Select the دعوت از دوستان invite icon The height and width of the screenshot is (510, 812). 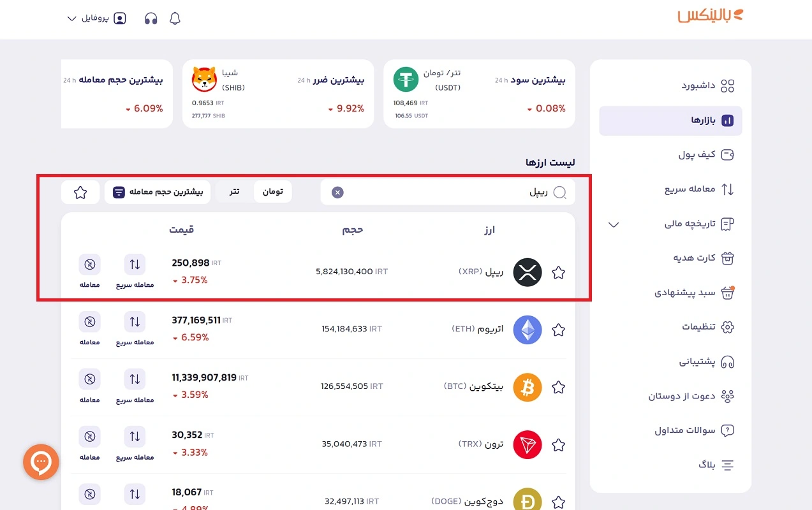tap(728, 395)
